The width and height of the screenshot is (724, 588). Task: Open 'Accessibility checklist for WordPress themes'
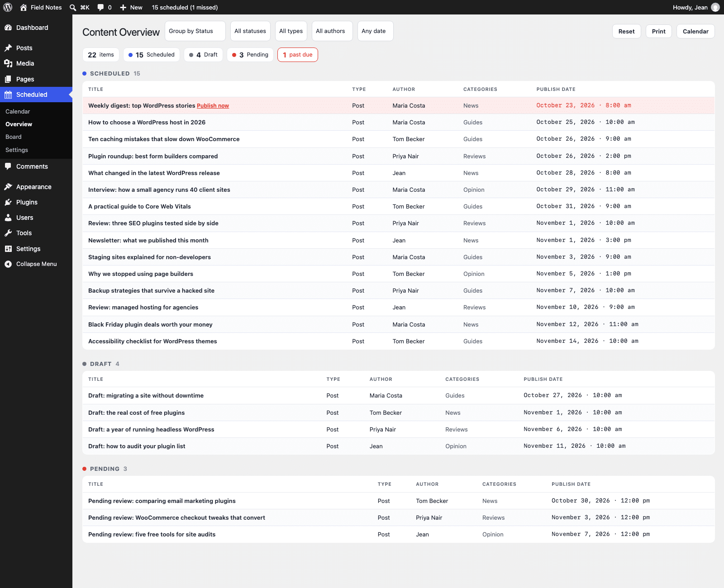point(152,341)
